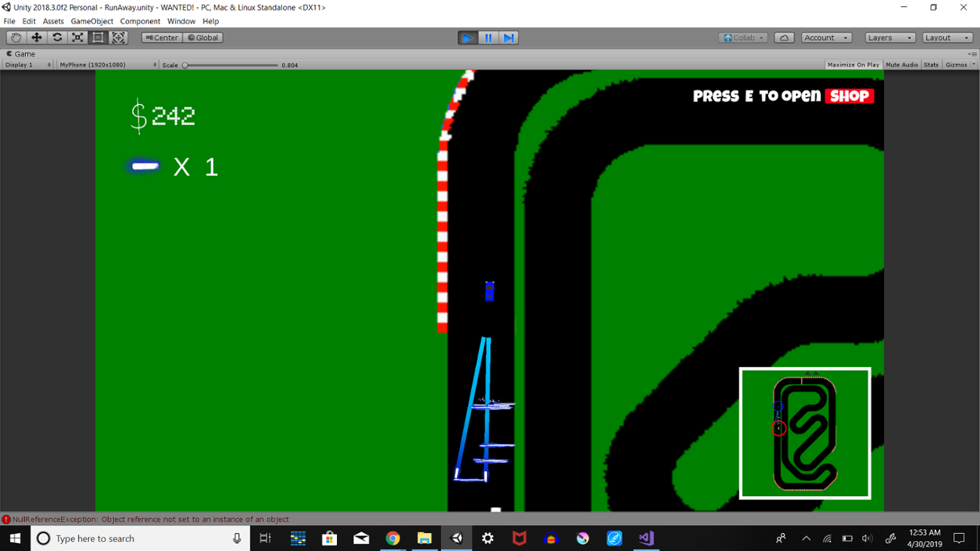The image size is (980, 551).
Task: Toggle Mute Audio in Game view
Action: [x=902, y=65]
